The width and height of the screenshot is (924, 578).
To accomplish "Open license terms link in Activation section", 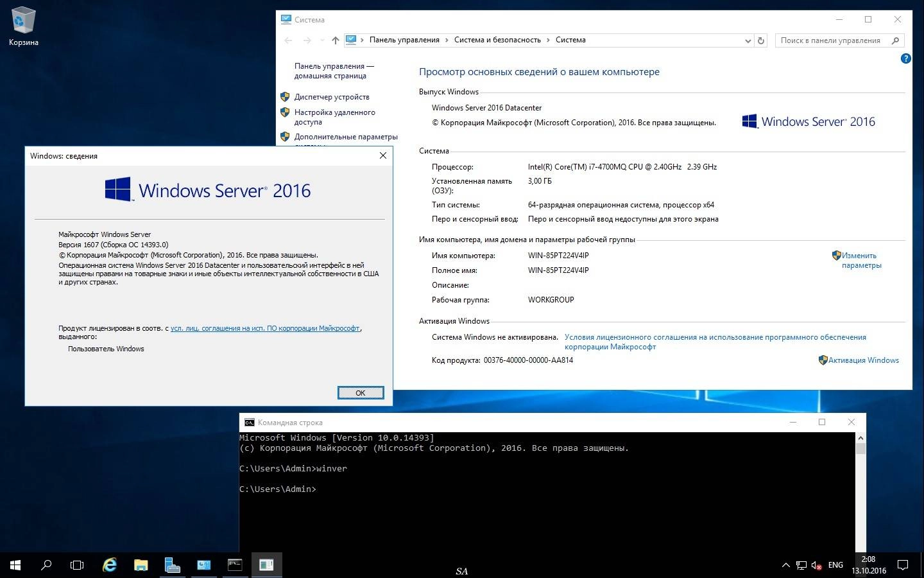I will pyautogui.click(x=715, y=342).
